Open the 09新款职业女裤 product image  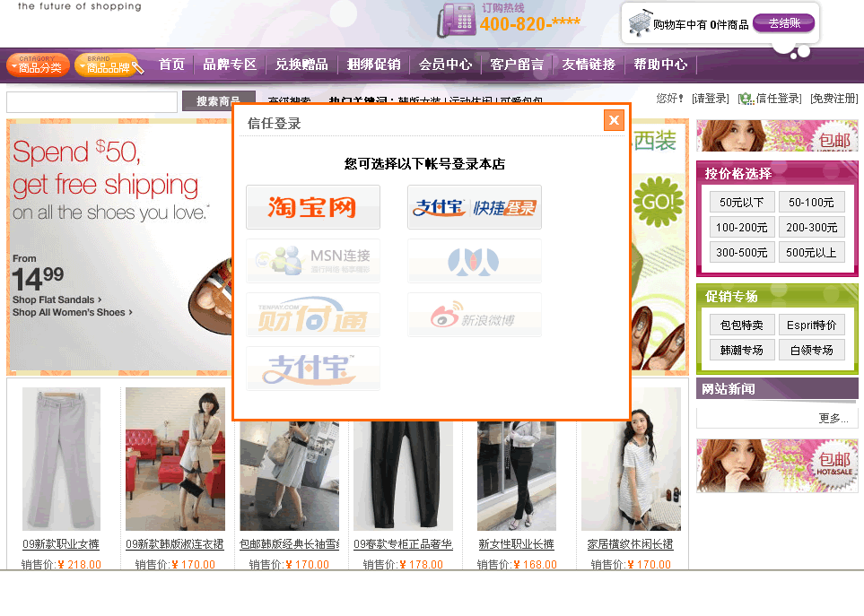click(61, 459)
